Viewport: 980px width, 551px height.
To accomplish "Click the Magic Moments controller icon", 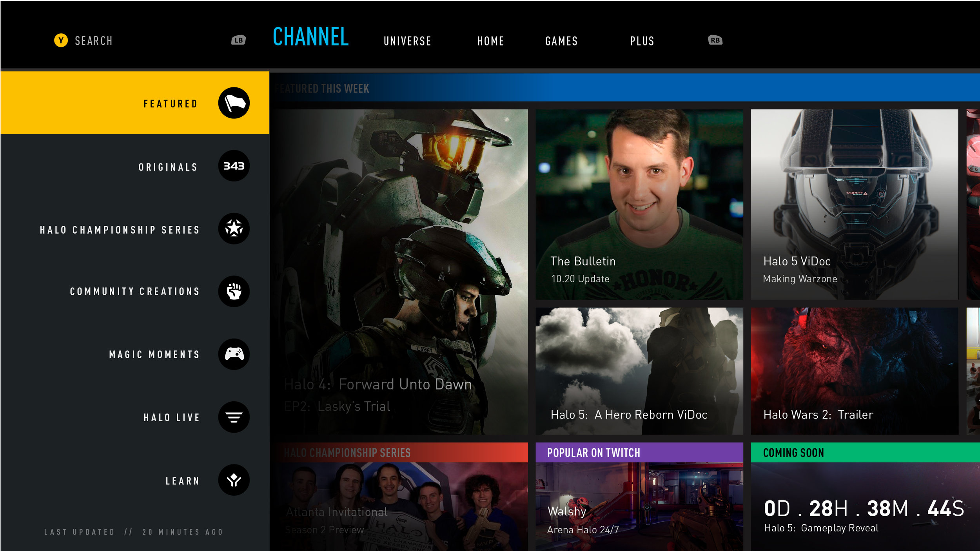I will click(234, 354).
